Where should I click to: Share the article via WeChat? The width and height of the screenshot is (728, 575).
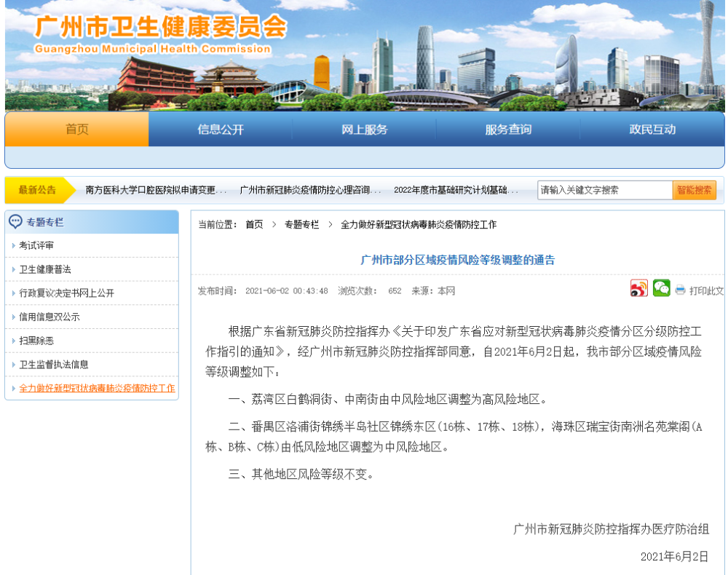661,288
